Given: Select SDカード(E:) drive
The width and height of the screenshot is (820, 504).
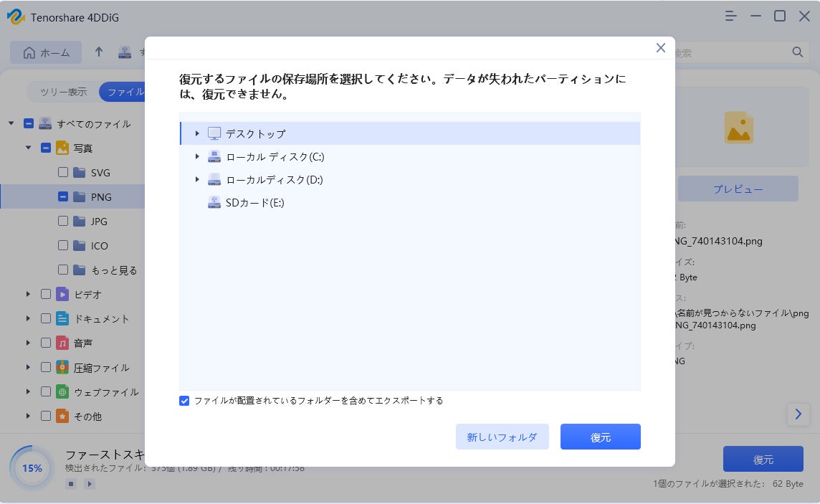Looking at the screenshot, I should (x=254, y=203).
